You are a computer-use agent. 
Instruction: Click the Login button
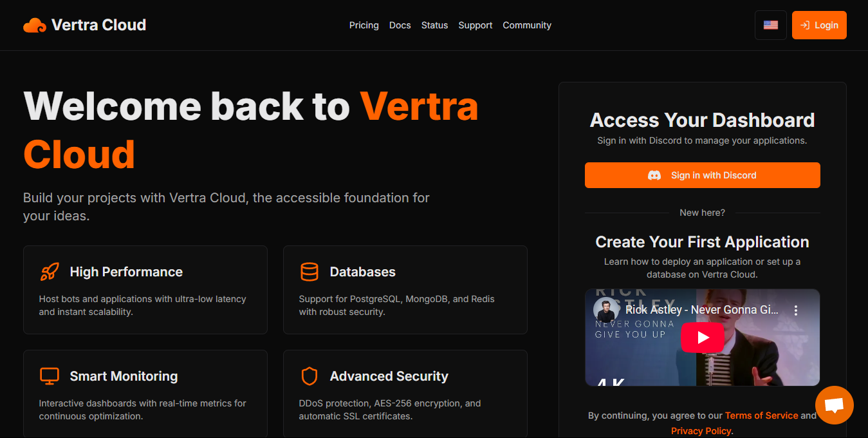[819, 24]
